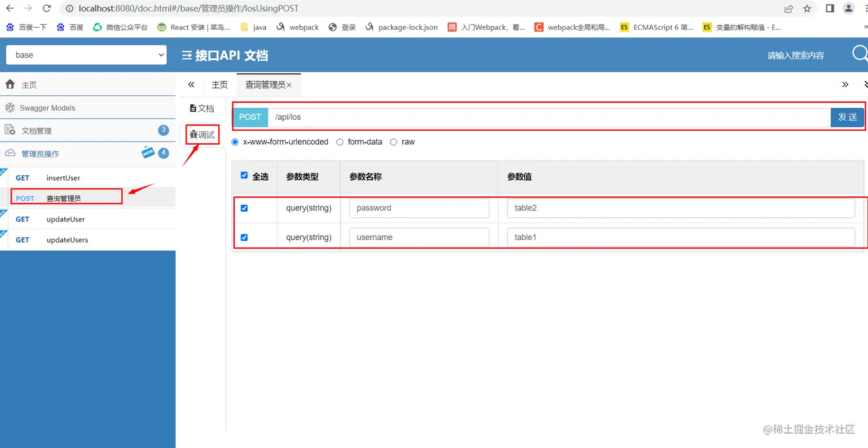This screenshot has height=448, width=868.
Task: Uncheck the password parameter checkbox
Action: tap(245, 208)
